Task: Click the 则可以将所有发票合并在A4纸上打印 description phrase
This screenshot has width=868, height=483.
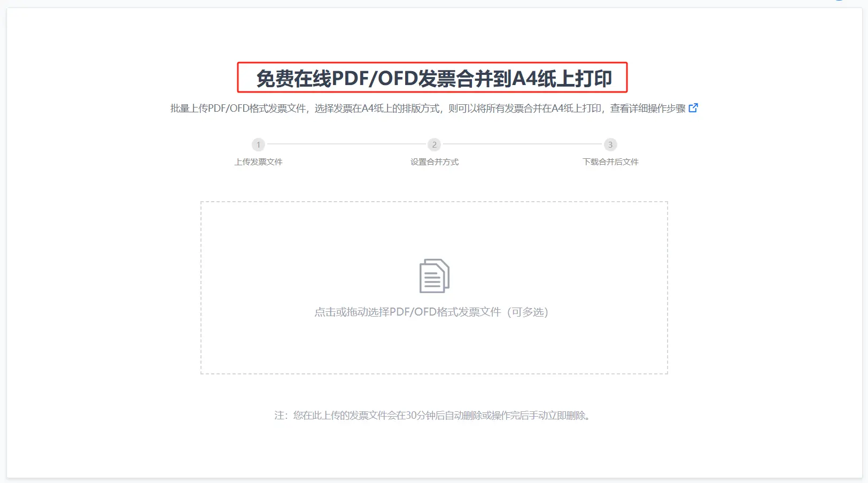Action: tap(525, 109)
